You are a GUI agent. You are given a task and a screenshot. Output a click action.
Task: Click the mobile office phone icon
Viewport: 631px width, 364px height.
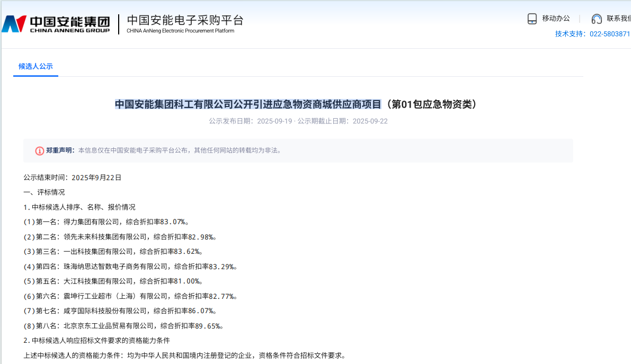(x=532, y=19)
